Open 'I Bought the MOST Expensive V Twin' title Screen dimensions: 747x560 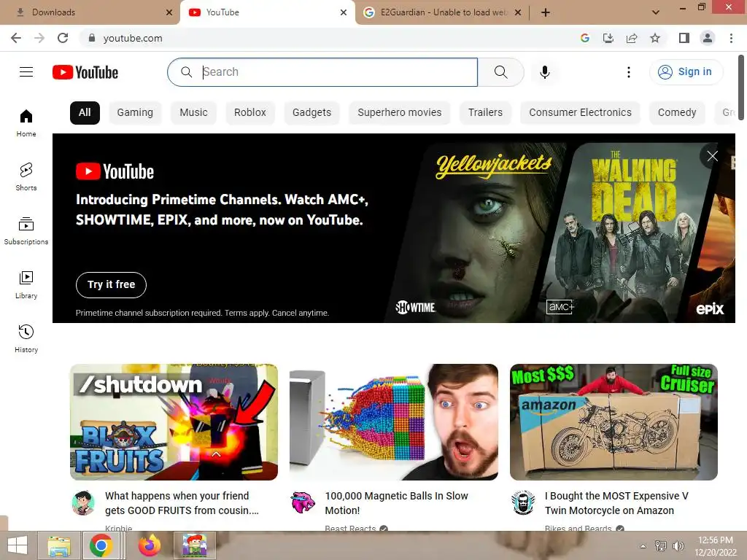coord(616,503)
